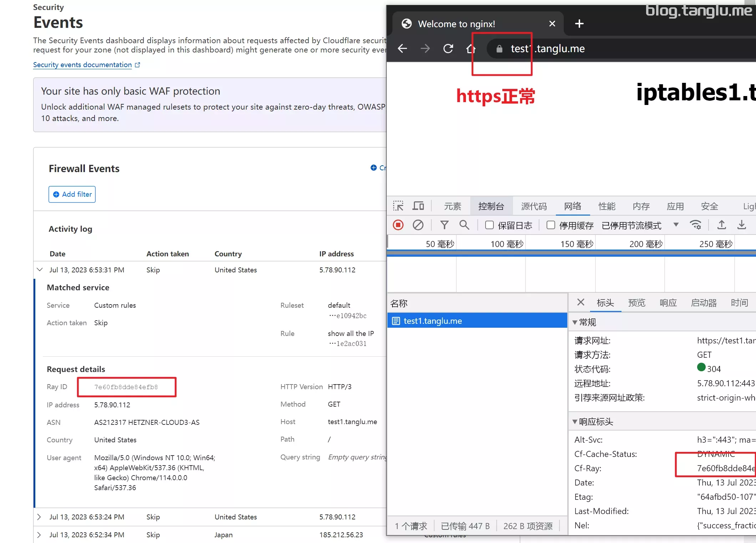The image size is (756, 543).
Task: Click the Add filter button
Action: pyautogui.click(x=72, y=194)
